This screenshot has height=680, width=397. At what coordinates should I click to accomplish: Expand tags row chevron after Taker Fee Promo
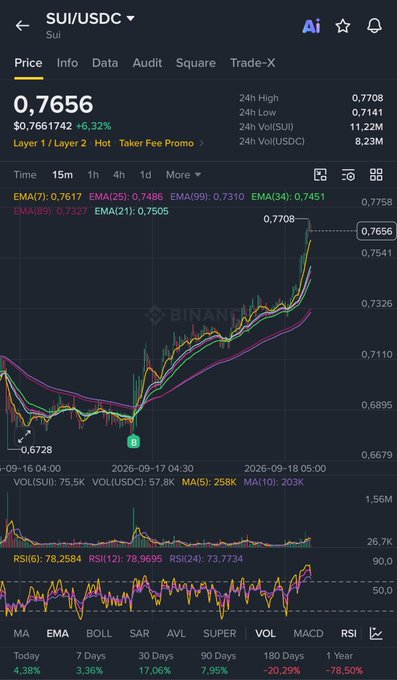(201, 143)
